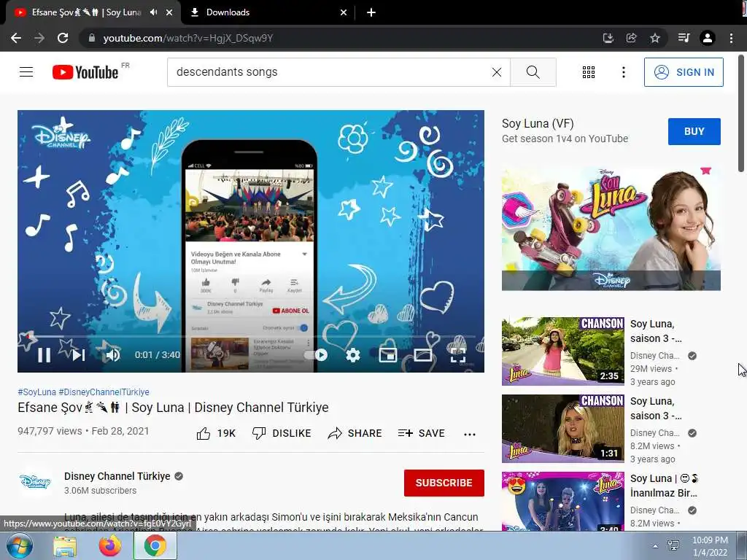Open YouTube apps grid
Screen dimensions: 747x560
(x=589, y=72)
